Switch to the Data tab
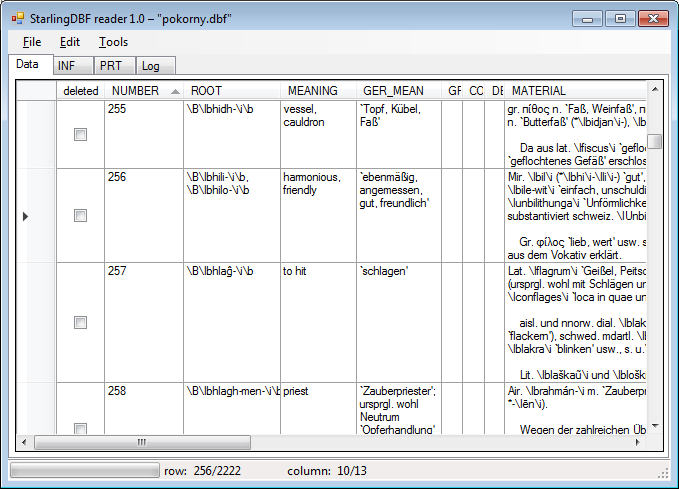The height and width of the screenshot is (489, 679). [30, 65]
